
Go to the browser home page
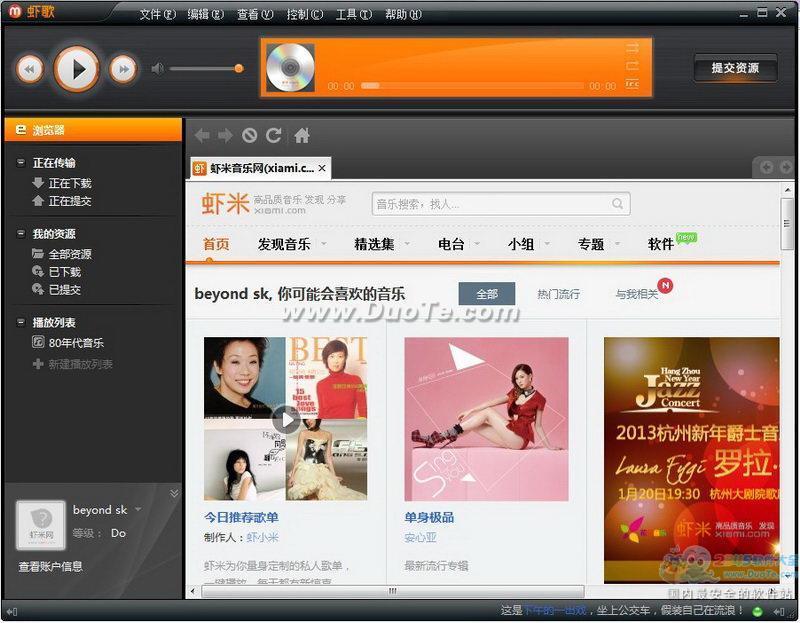302,135
